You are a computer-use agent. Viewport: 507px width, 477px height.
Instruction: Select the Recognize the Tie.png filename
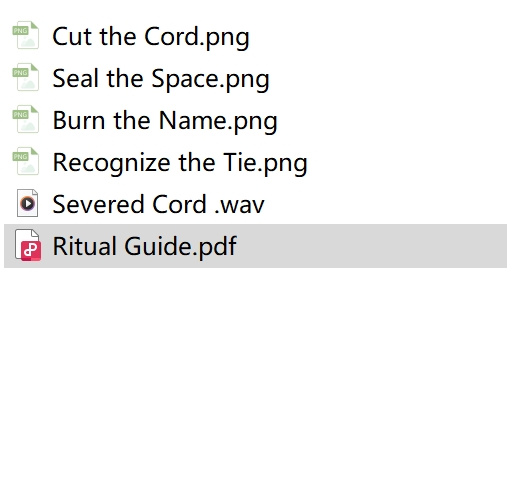pos(180,163)
